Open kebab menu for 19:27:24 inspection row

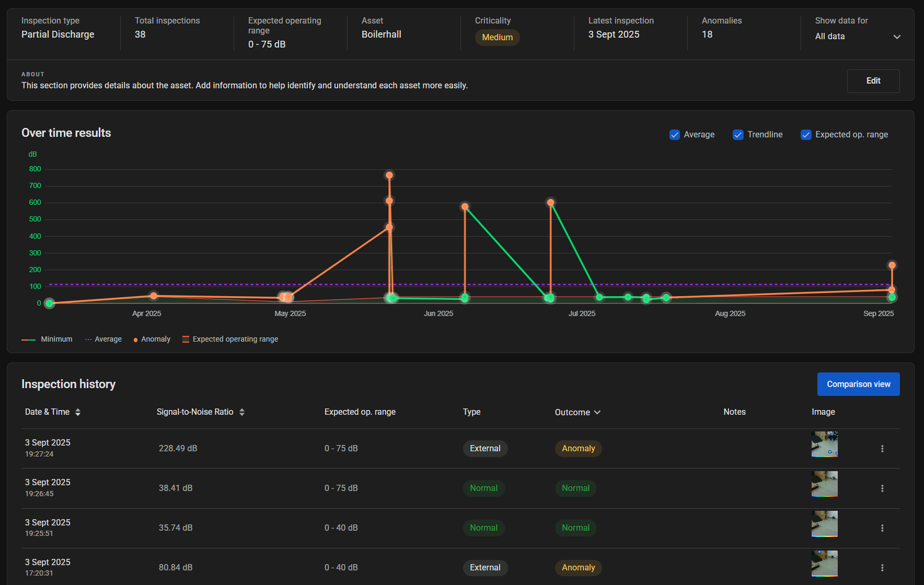[x=882, y=449]
